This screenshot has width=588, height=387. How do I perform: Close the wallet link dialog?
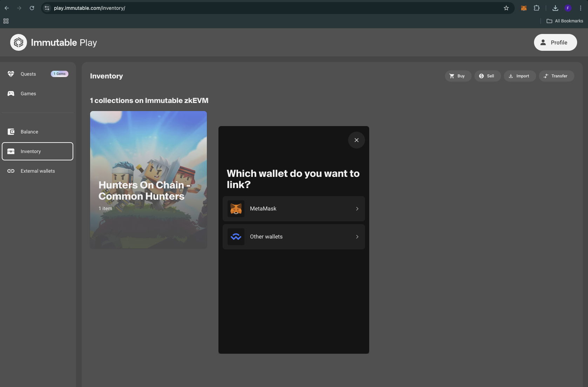coord(357,140)
